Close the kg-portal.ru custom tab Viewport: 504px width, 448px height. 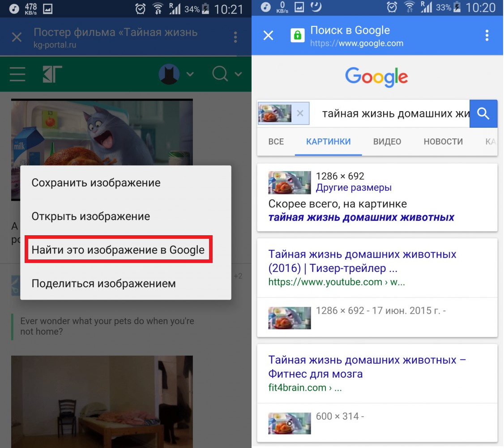pyautogui.click(x=17, y=37)
